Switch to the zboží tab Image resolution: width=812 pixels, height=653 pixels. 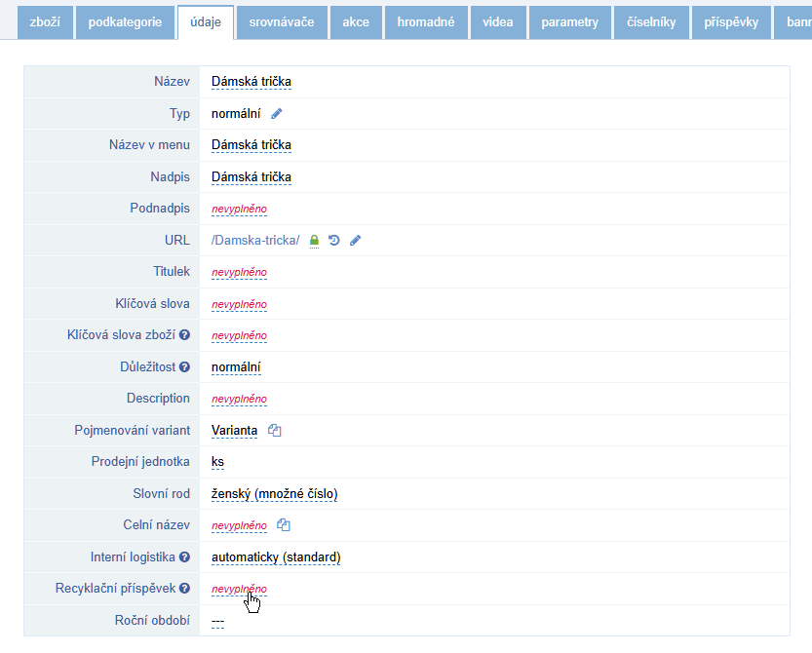[44, 22]
